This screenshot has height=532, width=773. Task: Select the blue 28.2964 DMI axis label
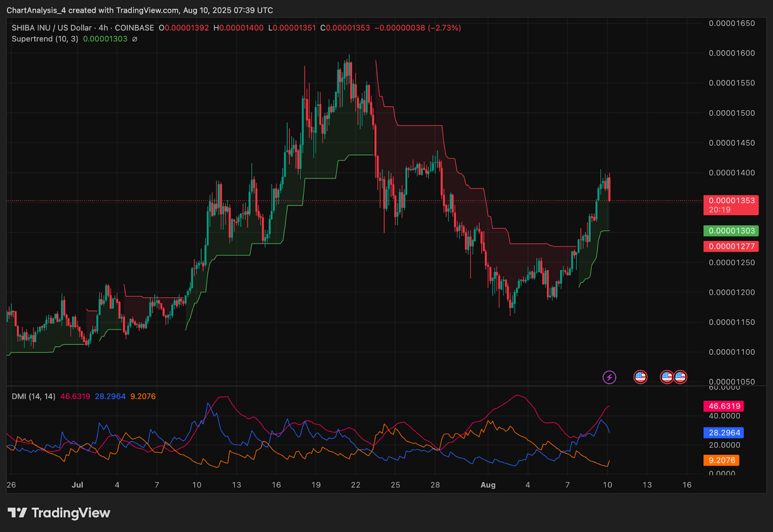[x=724, y=433]
